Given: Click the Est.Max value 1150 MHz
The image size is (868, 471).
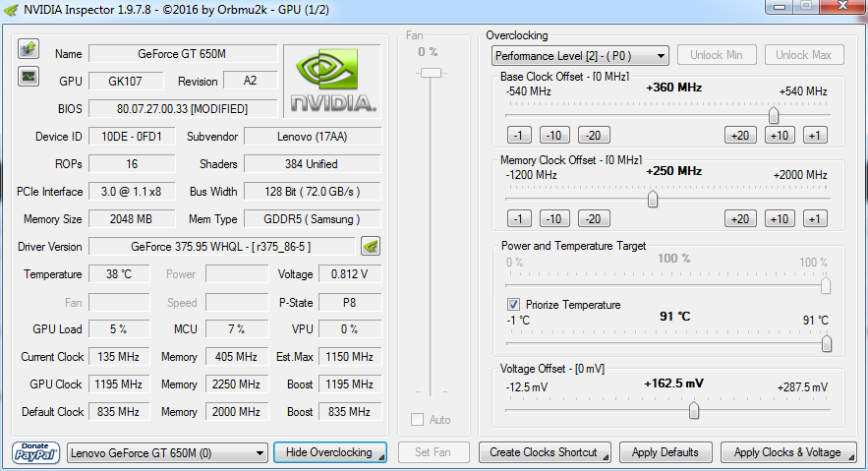Looking at the screenshot, I should (350, 357).
